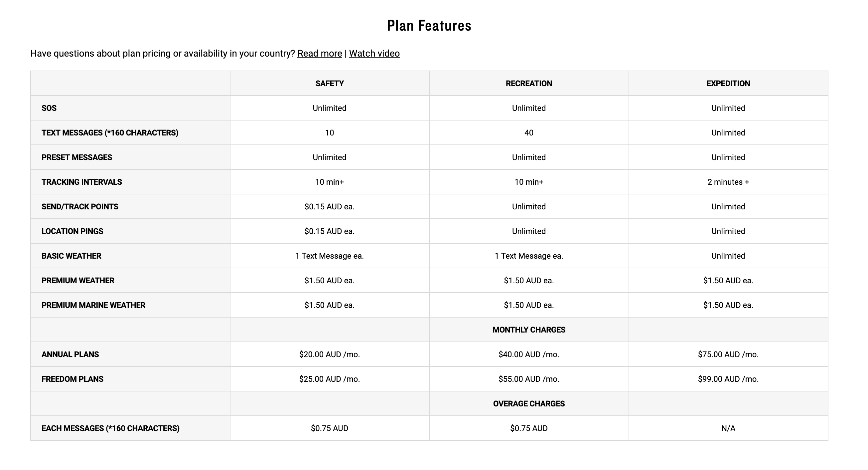
Task: Click the TEXT MESSAGES row label
Action: click(x=110, y=132)
